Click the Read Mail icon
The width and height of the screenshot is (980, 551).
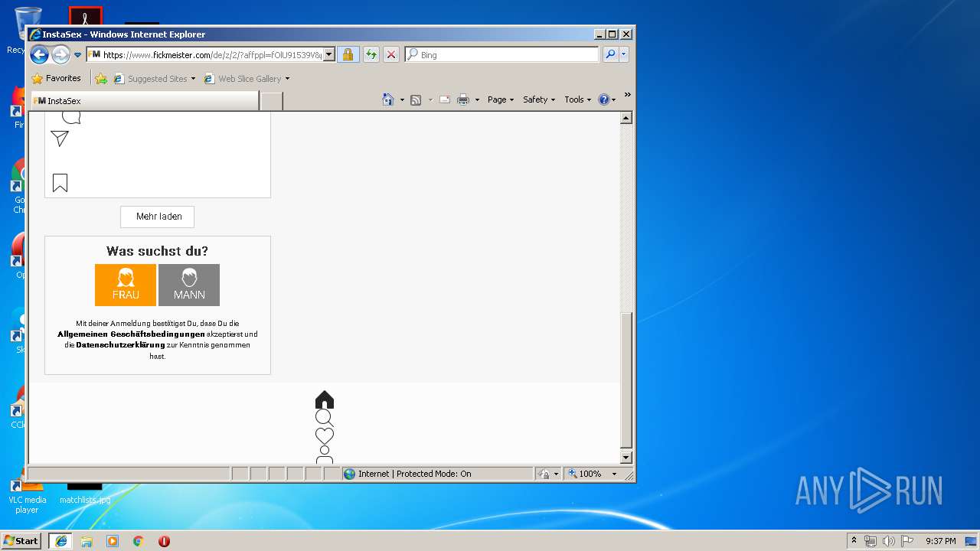point(445,99)
